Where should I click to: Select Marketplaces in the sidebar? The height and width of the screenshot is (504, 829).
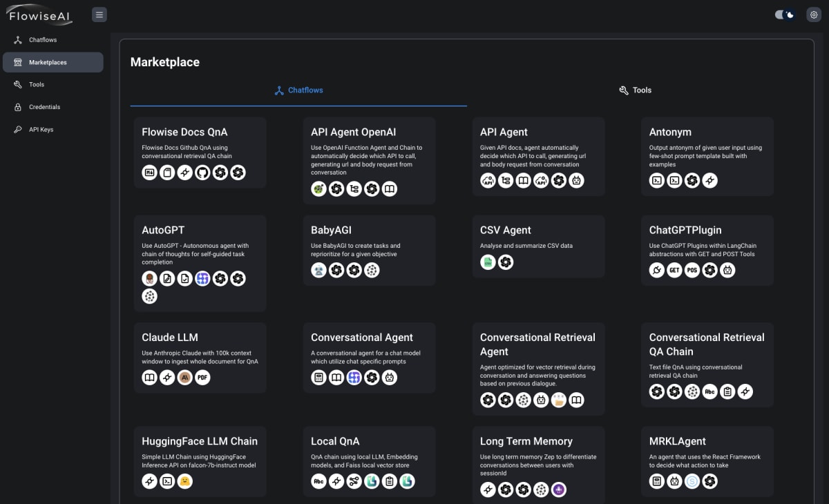point(53,62)
